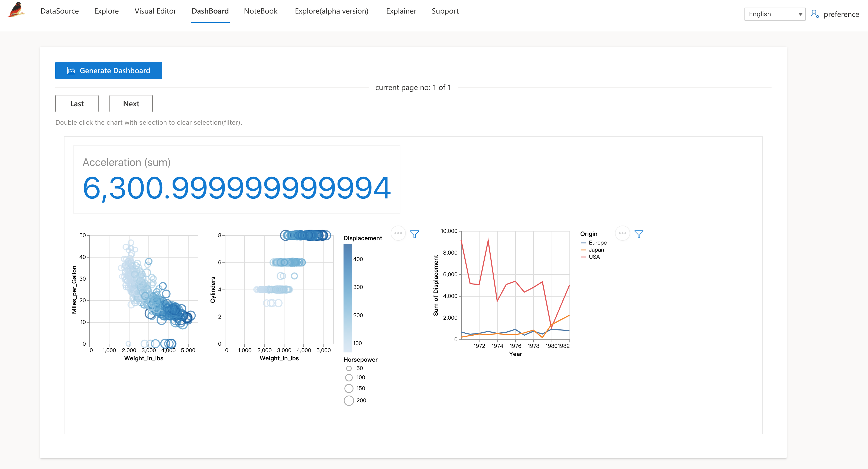The width and height of the screenshot is (868, 469).
Task: Click the Displacement color gradient legend
Action: [348, 298]
